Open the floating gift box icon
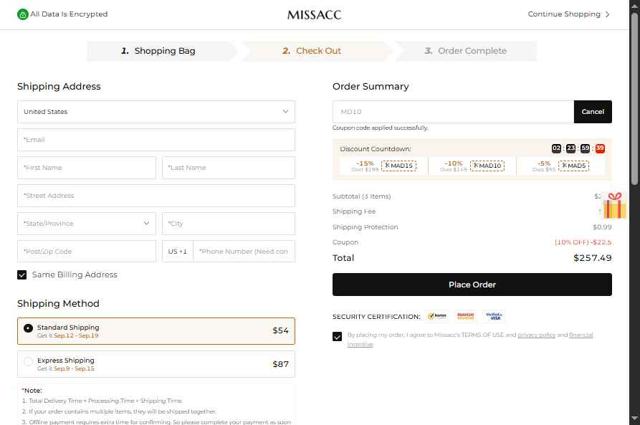 [615, 205]
